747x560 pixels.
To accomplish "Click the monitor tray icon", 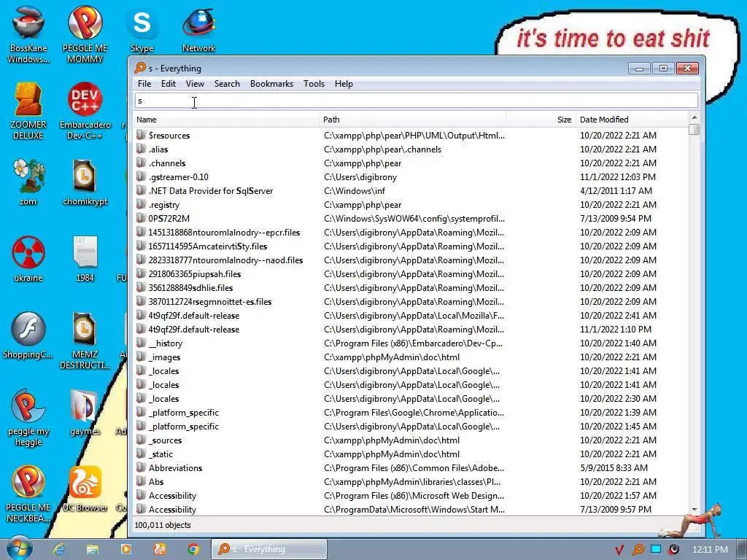I will click(x=656, y=549).
